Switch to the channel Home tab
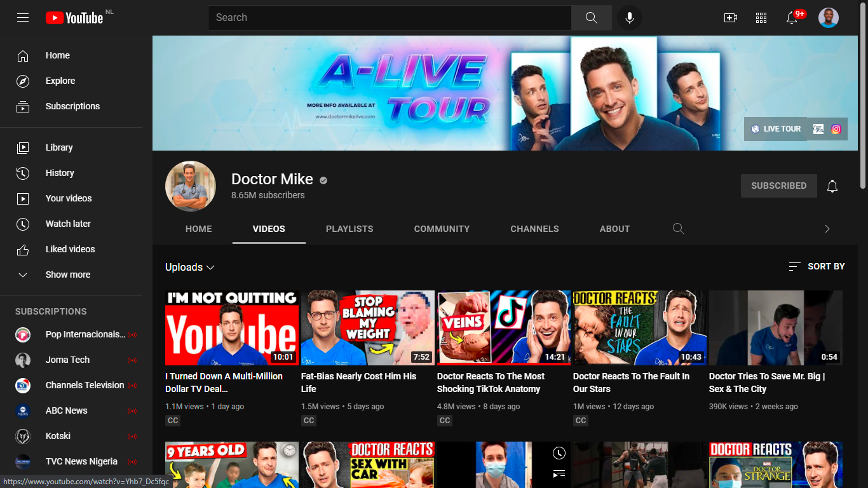Screen dimensions: 868x488 click(199, 229)
